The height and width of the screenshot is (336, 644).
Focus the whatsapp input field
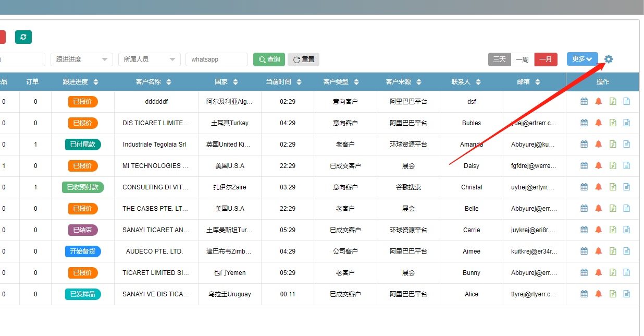pos(217,59)
